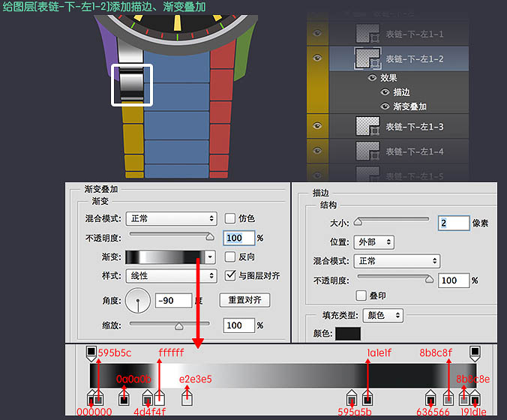The width and height of the screenshot is (507, 420).
Task: Select the e2e3e5 color stop
Action: coord(187,398)
